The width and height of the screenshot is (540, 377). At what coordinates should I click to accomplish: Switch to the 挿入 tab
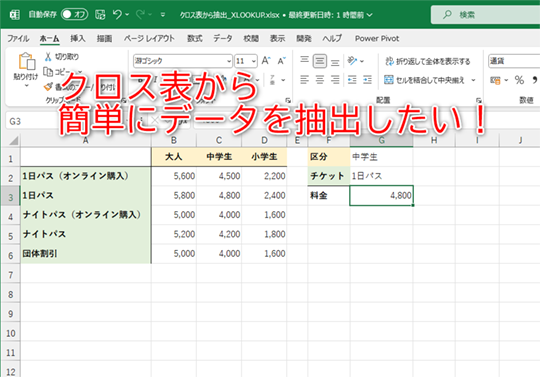coord(77,38)
